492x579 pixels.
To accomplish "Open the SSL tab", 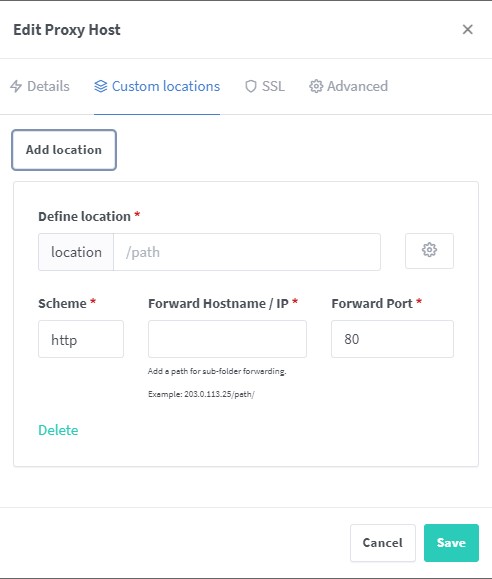I will click(265, 86).
